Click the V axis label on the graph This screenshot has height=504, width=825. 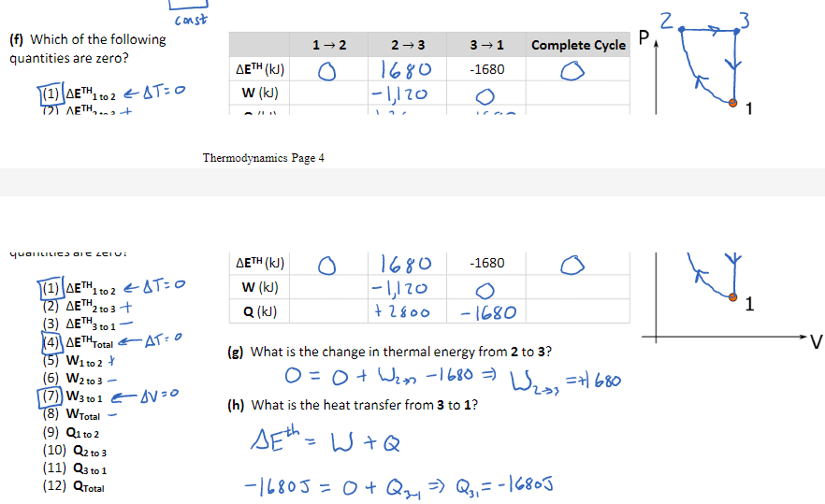[816, 342]
